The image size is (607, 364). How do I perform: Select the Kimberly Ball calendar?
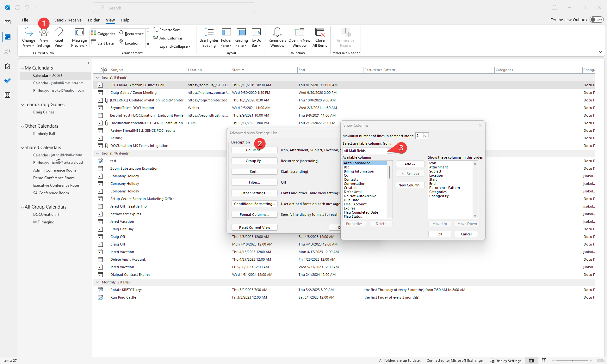point(44,134)
